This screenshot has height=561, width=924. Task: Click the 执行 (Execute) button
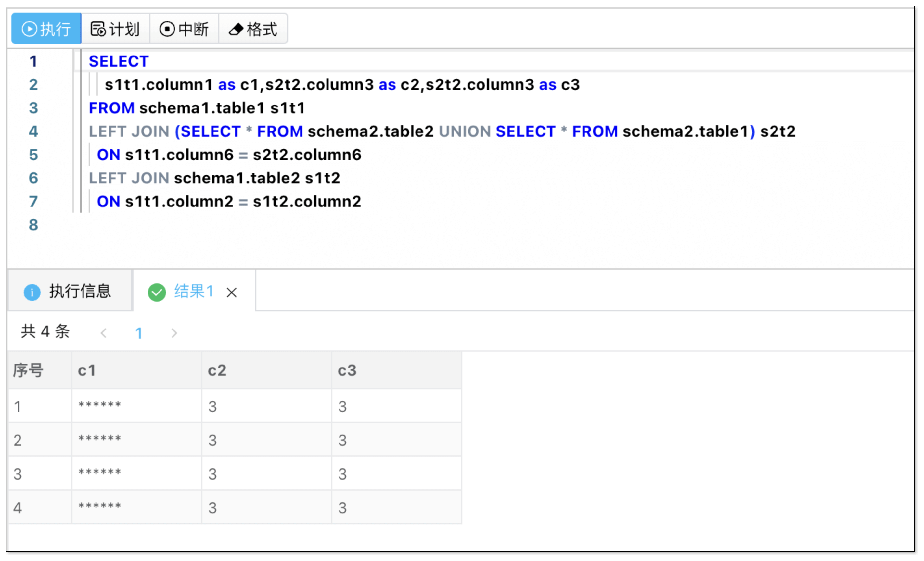(46, 29)
